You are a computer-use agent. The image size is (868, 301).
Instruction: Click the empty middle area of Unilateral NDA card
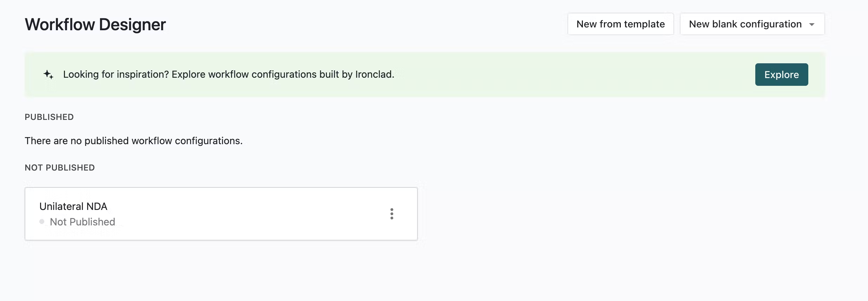(x=246, y=214)
